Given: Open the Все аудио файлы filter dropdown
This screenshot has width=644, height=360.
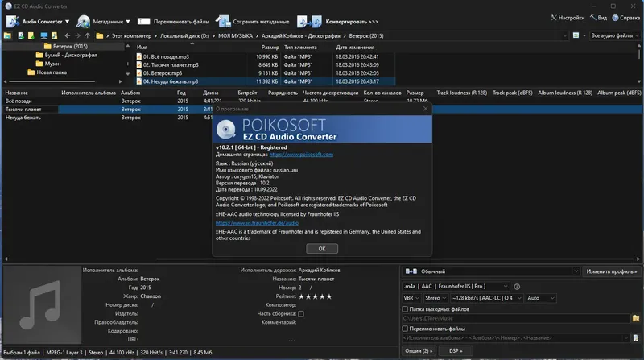Looking at the screenshot, I should (x=613, y=36).
